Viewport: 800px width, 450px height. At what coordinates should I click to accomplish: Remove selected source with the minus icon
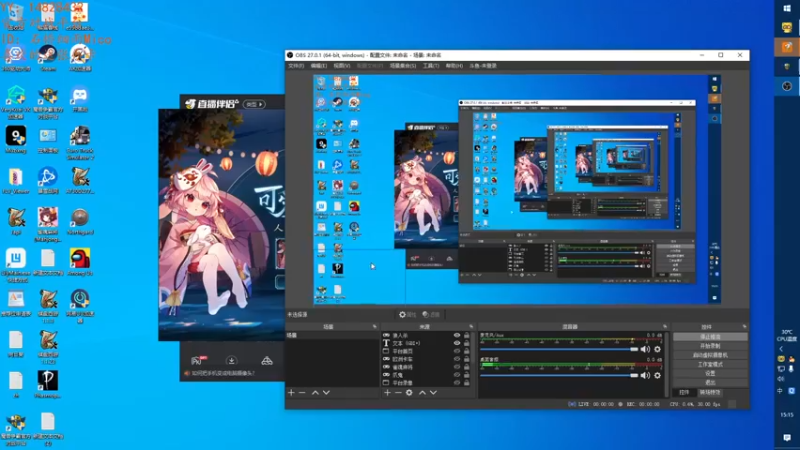point(398,392)
